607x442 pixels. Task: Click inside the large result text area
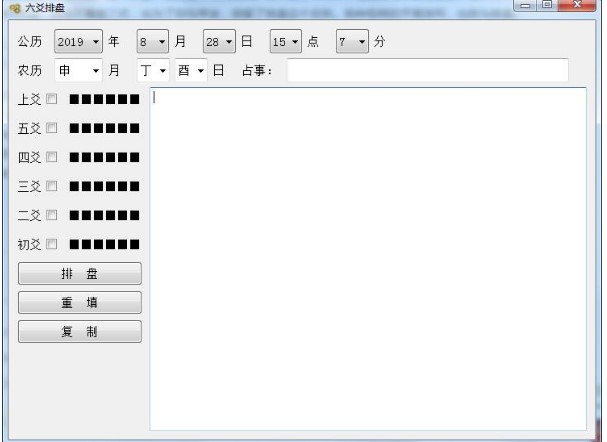(x=368, y=259)
